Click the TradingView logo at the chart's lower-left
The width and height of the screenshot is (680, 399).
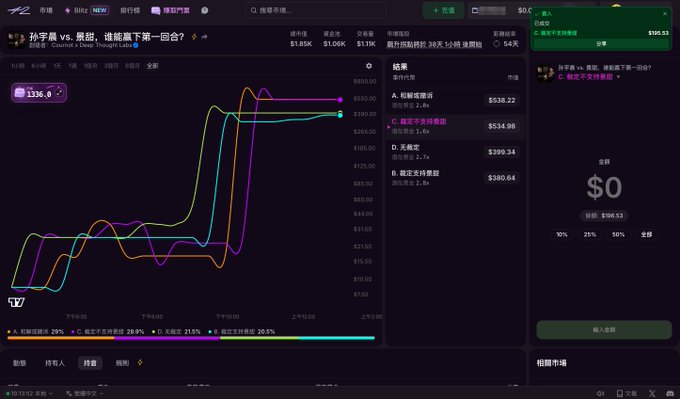tap(16, 302)
